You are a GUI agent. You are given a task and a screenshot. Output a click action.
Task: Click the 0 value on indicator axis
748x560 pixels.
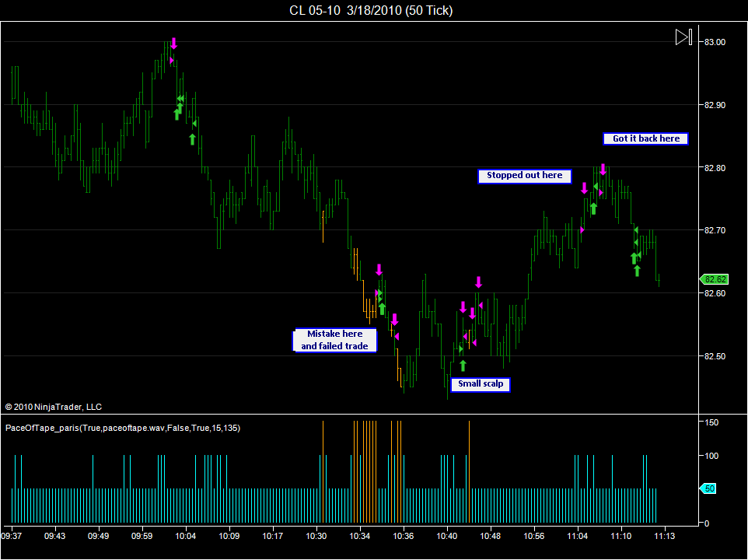pyautogui.click(x=707, y=523)
